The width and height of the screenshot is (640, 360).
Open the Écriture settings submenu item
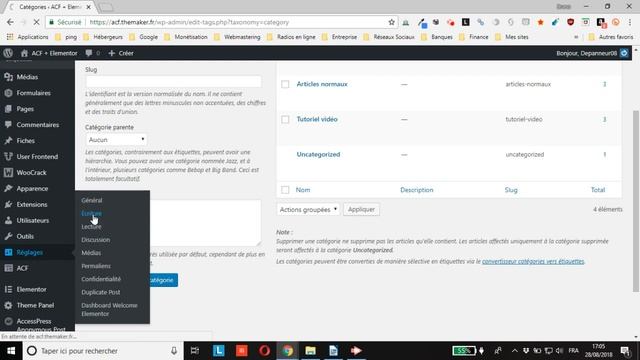point(91,213)
